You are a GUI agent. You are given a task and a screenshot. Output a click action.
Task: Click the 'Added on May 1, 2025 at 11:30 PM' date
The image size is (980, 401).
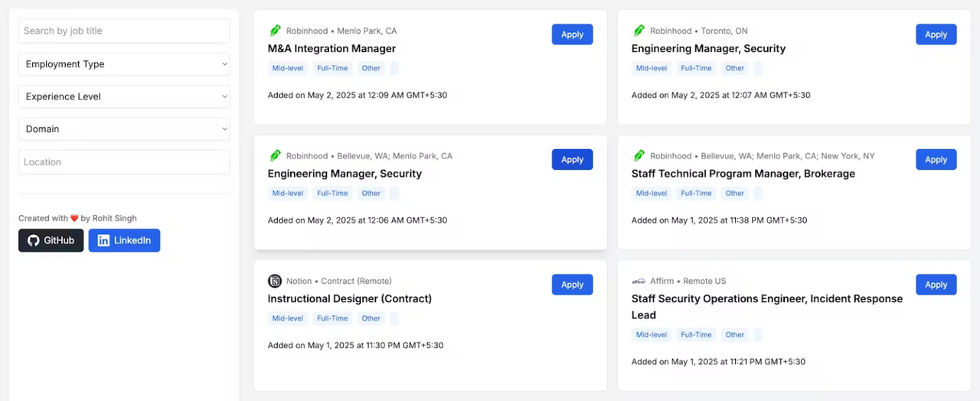[356, 345]
